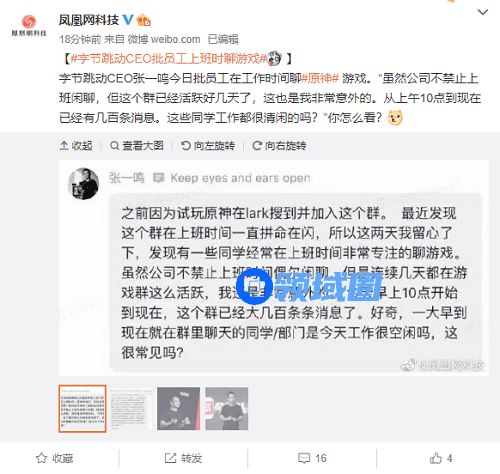The height and width of the screenshot is (474, 500).
Task: Click 查看大图 to view the large image
Action: point(137,146)
